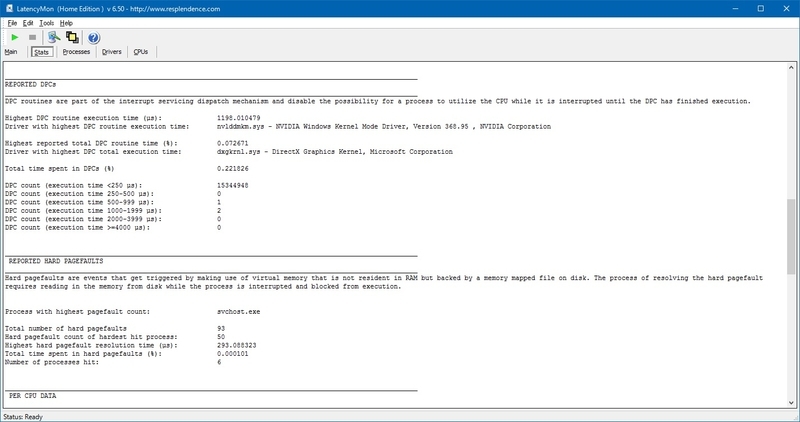The height and width of the screenshot is (422, 800).
Task: Click 'Highest DPC routine execution time (µs):' label
Action: (x=83, y=118)
